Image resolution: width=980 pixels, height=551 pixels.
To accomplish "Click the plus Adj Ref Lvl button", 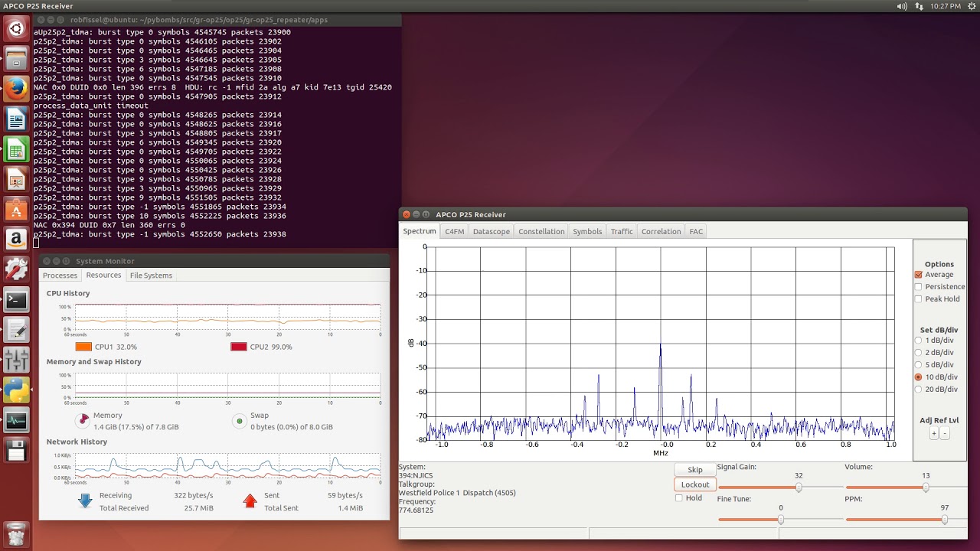I will (933, 434).
